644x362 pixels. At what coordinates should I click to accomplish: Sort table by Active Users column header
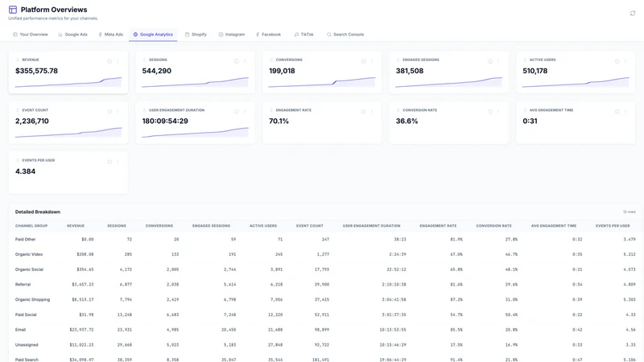263,226
